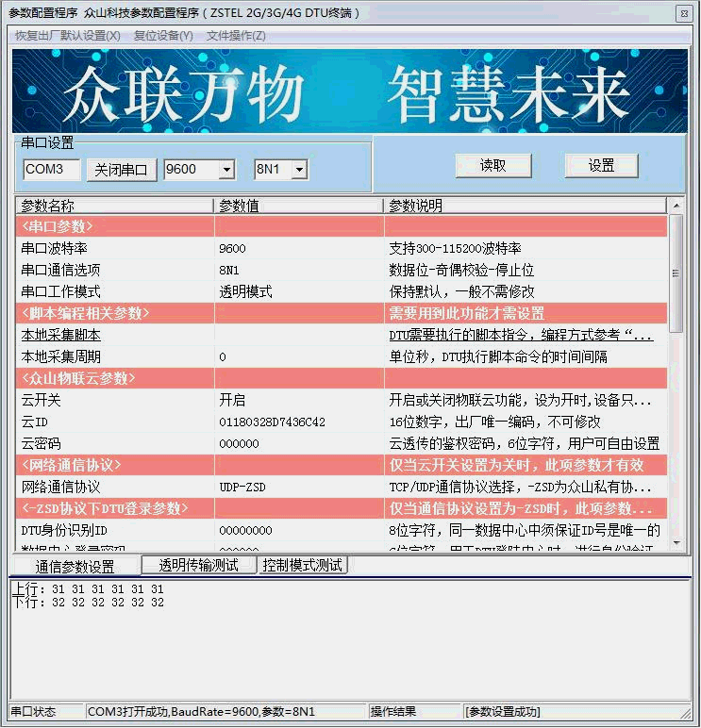
Task: Click scroll up arrow of parameter list
Action: pyautogui.click(x=676, y=206)
